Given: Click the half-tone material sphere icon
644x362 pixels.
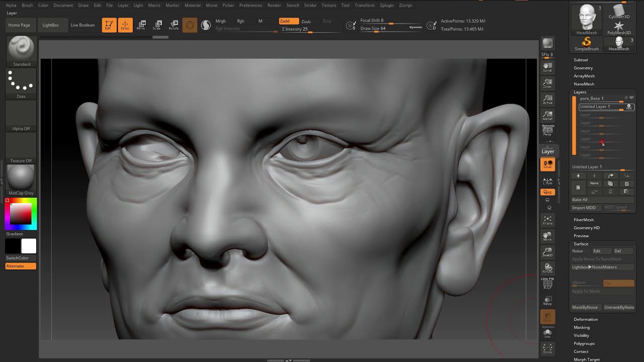Looking at the screenshot, I should click(206, 25).
